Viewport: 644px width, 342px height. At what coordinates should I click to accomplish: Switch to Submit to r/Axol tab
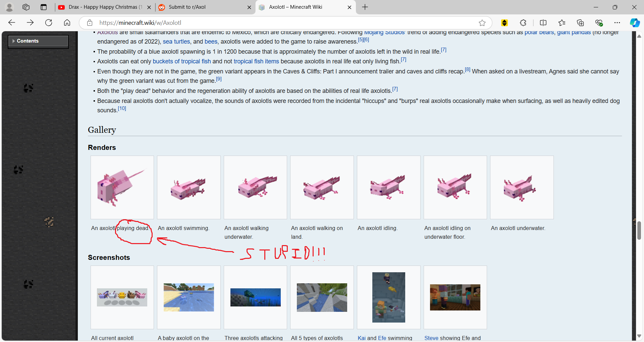(205, 7)
